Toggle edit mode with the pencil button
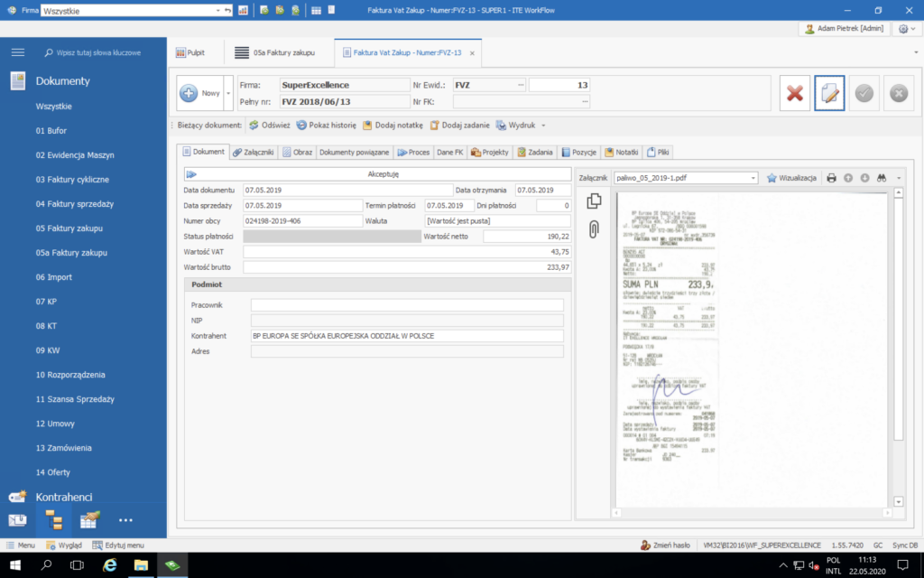 [828, 93]
